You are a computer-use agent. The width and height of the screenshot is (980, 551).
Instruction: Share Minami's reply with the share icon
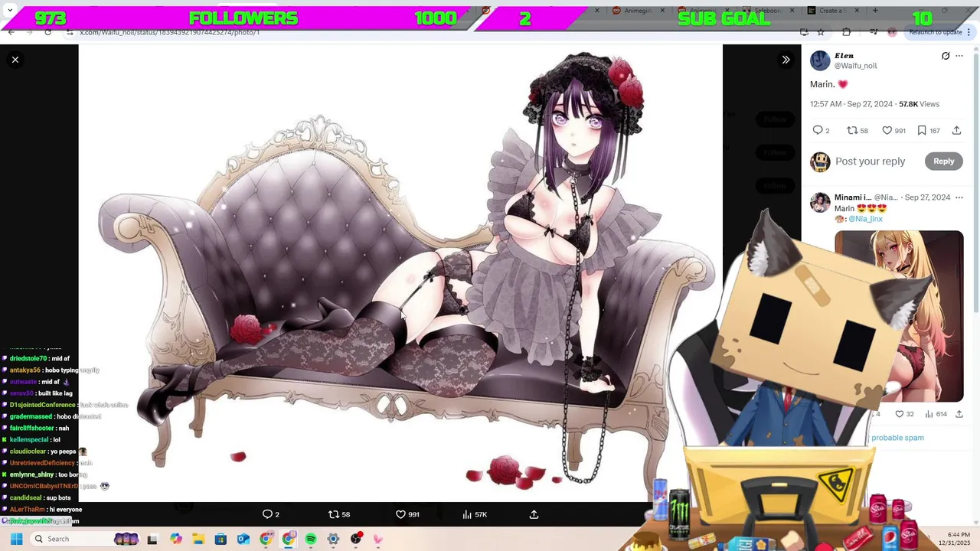pos(959,414)
